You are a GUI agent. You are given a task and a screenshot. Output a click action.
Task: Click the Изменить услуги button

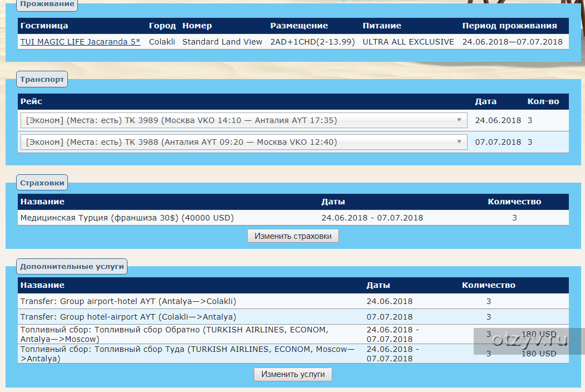coord(293,374)
